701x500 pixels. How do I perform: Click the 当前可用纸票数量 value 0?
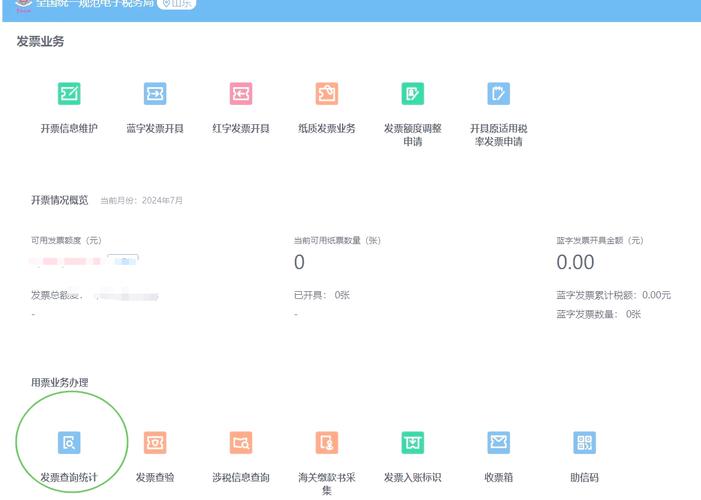tap(299, 262)
